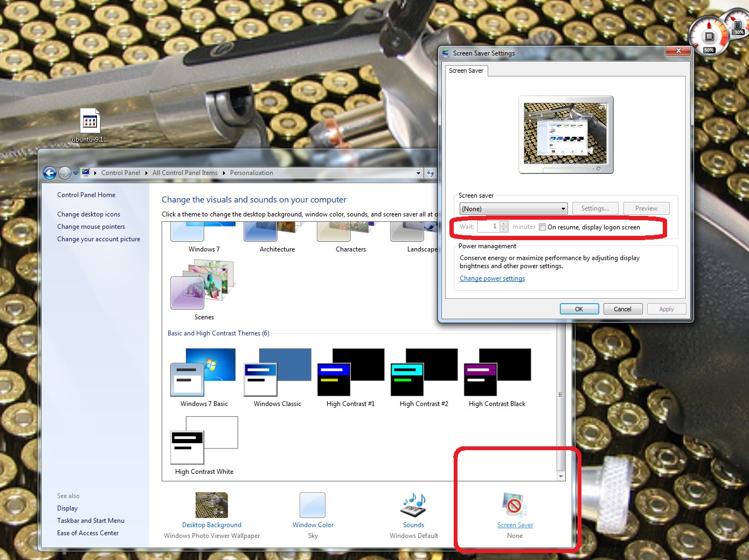Expand breadcrumb arrow before 'Control Panel'
The height and width of the screenshot is (560, 749).
[x=95, y=173]
